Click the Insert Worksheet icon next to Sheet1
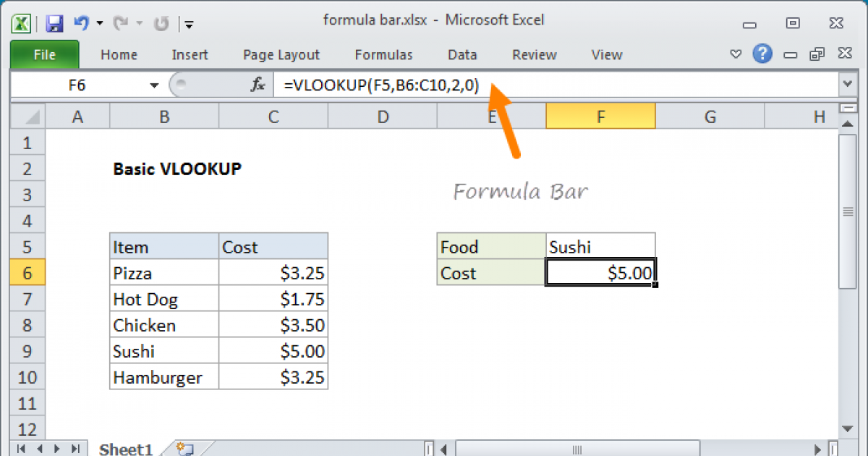 pos(183,448)
